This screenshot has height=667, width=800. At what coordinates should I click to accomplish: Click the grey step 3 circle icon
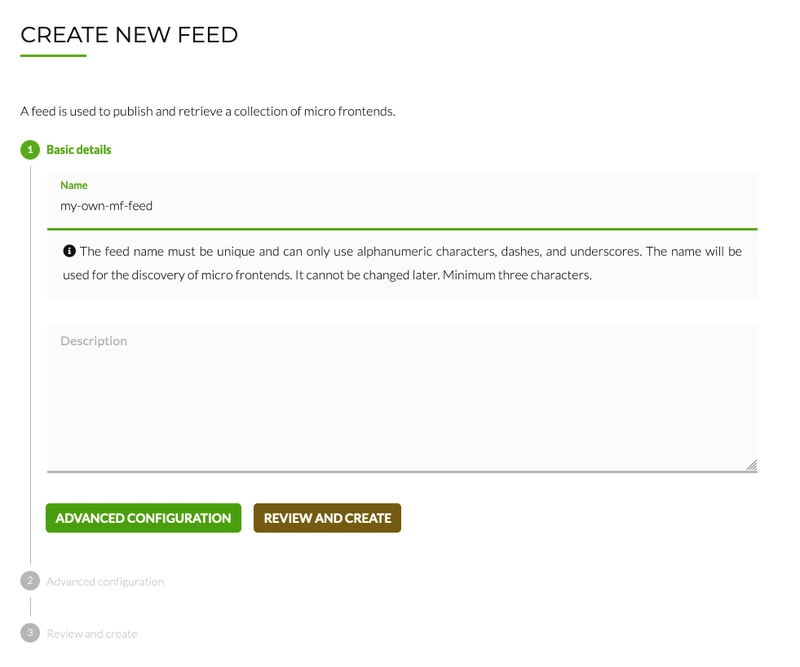30,633
